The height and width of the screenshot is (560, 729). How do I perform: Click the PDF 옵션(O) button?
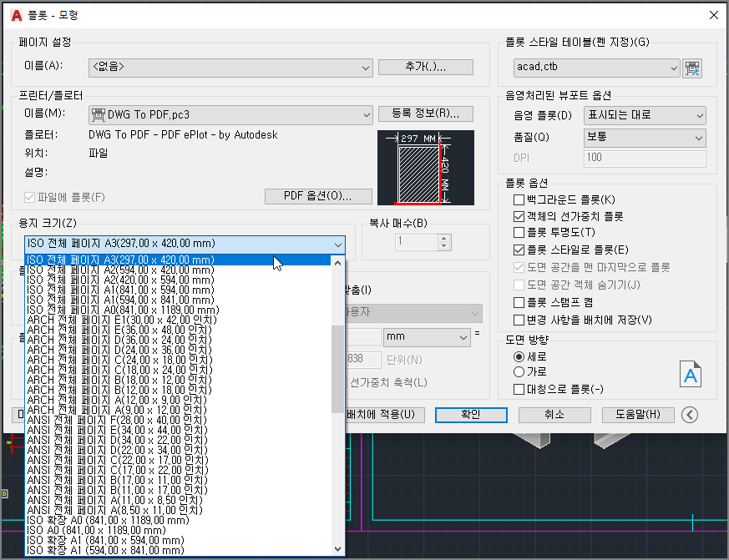[x=318, y=195]
